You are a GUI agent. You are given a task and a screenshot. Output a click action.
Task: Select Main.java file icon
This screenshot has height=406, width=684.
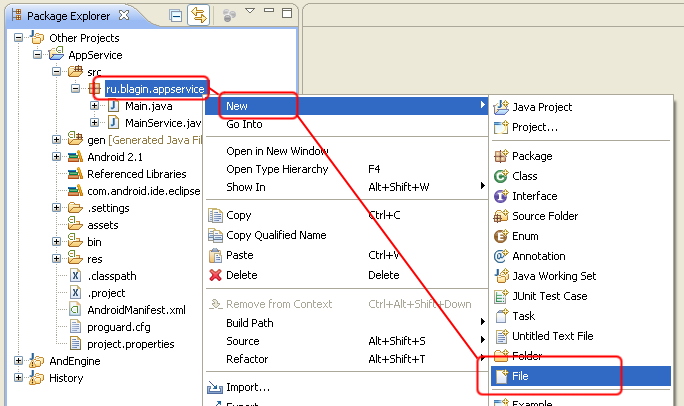coord(113,106)
